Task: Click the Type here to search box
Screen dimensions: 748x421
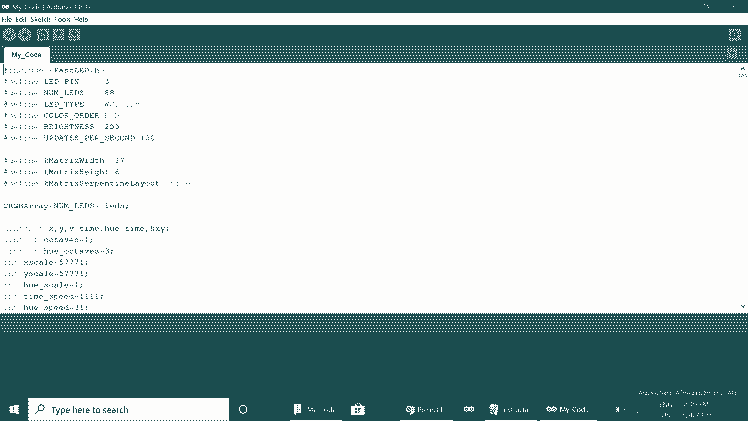Action: click(x=128, y=410)
